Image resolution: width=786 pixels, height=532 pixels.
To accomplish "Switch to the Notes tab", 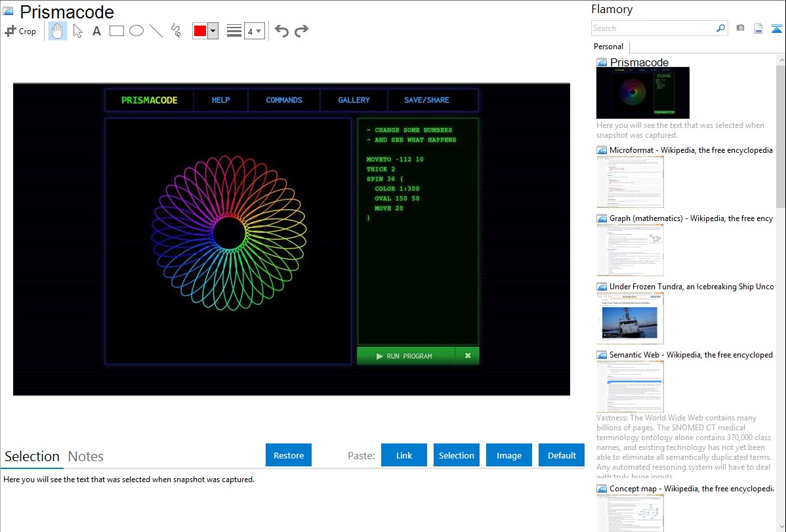I will point(86,457).
